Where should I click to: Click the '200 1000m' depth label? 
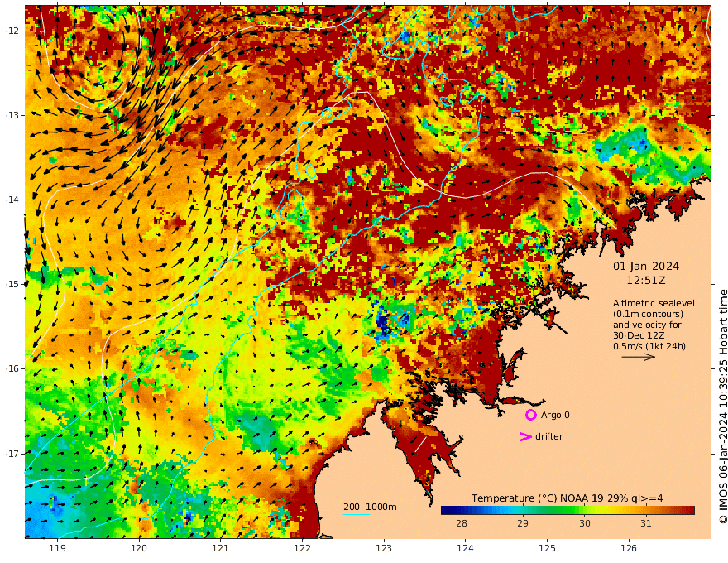370,507
